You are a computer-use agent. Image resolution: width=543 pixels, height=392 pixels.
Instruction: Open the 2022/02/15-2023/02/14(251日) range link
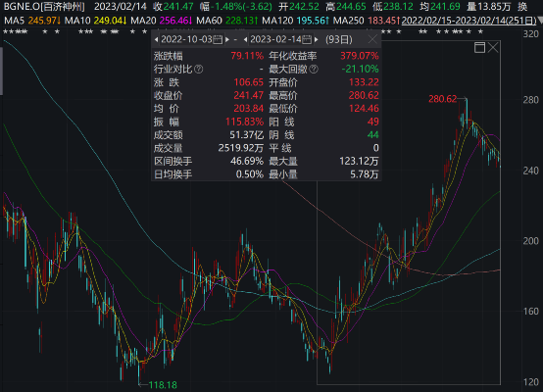coord(469,21)
